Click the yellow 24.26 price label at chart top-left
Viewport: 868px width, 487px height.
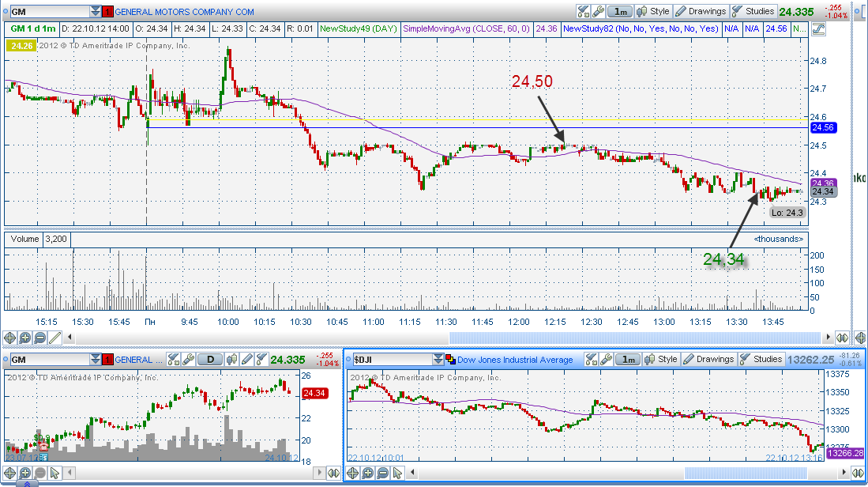click(x=21, y=45)
